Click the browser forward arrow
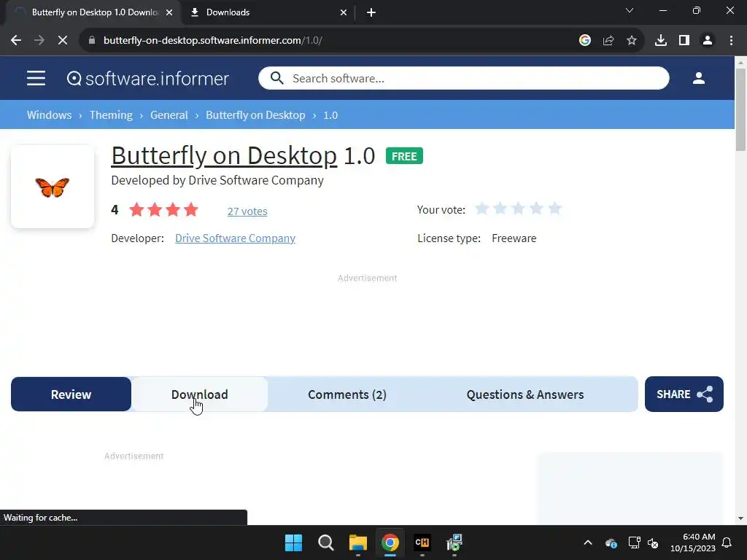 tap(39, 41)
